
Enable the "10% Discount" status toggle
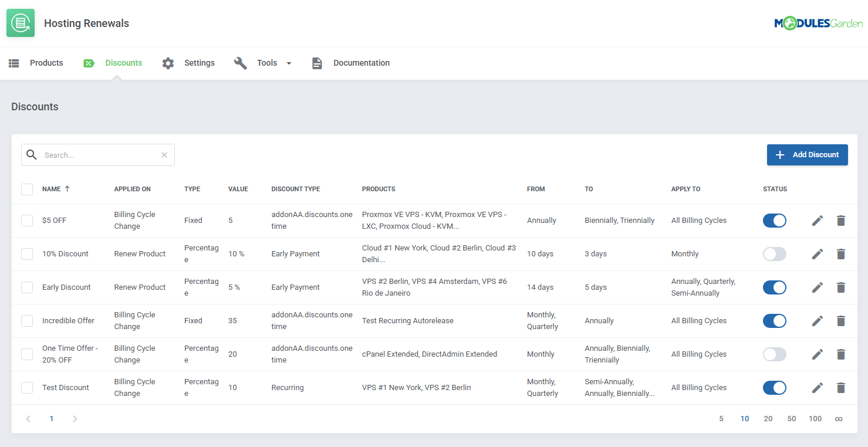pos(774,253)
